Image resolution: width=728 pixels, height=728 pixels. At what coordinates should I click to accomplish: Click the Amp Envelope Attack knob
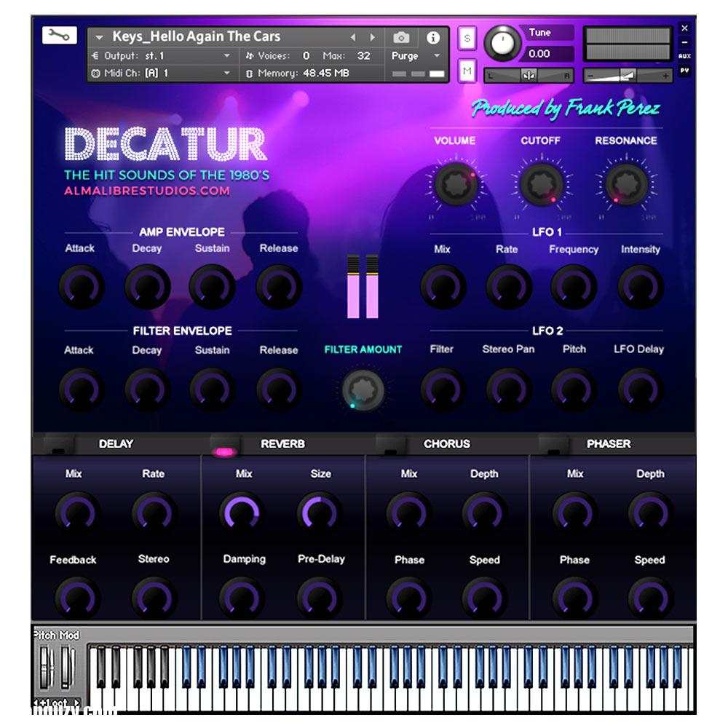click(82, 287)
